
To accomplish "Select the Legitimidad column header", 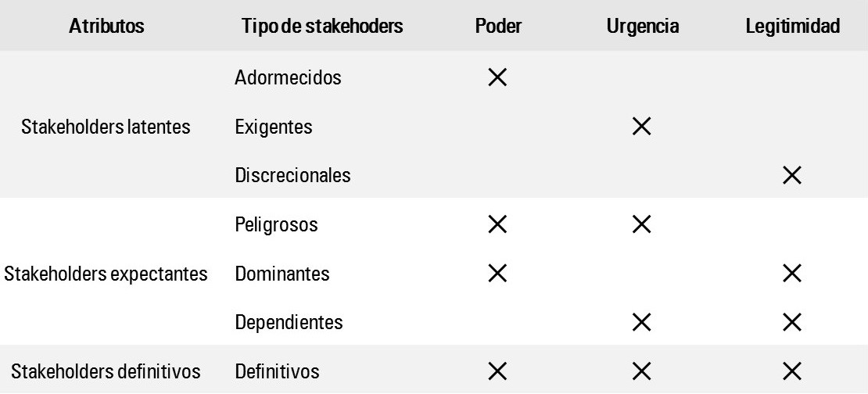I will click(x=792, y=27).
